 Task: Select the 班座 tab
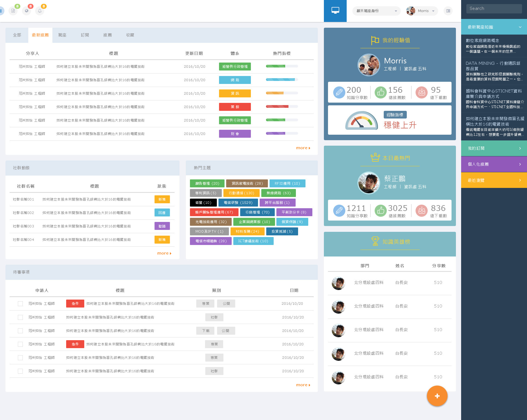63,34
